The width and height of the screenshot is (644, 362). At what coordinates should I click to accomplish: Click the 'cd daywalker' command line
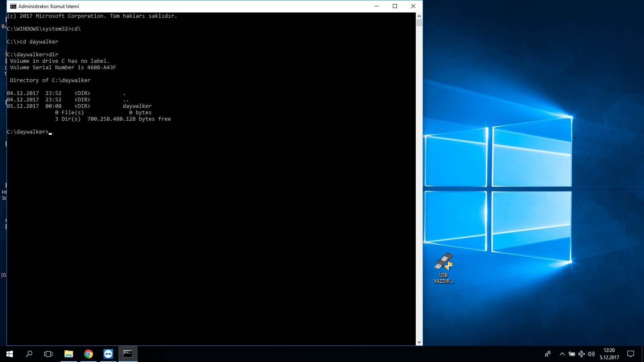[x=33, y=42]
